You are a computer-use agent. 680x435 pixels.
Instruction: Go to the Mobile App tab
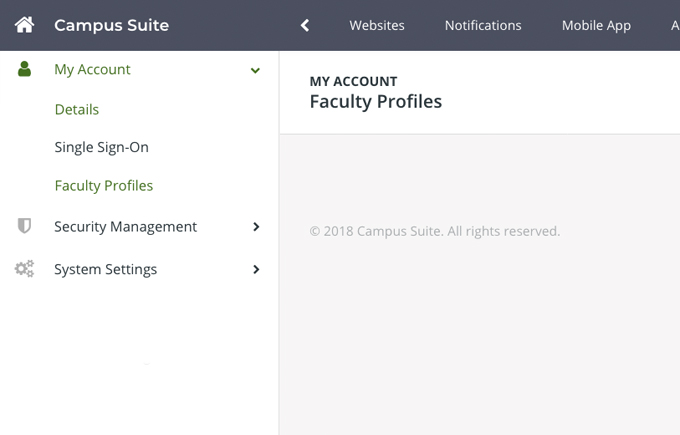[x=596, y=25]
